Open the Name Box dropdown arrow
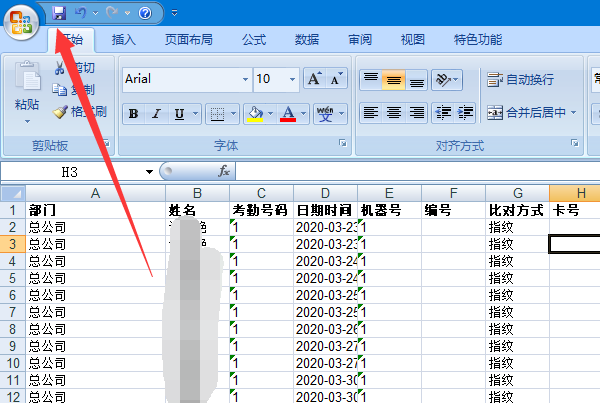Image resolution: width=600 pixels, height=403 pixels. click(149, 172)
